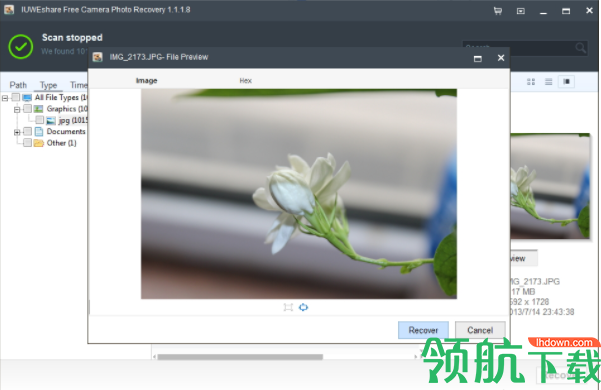Viewport: 601px width, 390px height.
Task: Check the jpg checkbox
Action: [39, 120]
